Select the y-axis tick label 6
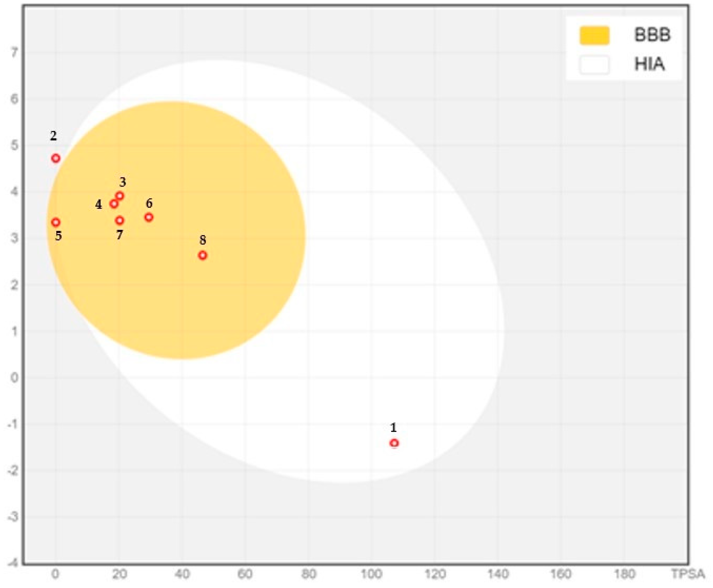 (15, 99)
